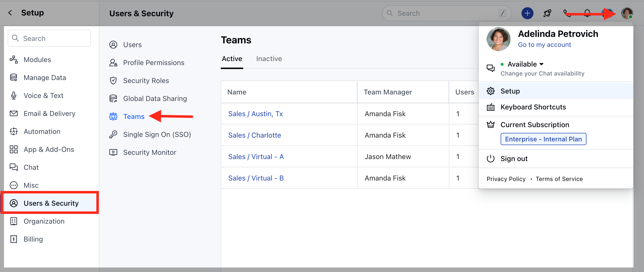The width and height of the screenshot is (644, 272).
Task: Click the blue plus quick-add icon
Action: (x=527, y=13)
